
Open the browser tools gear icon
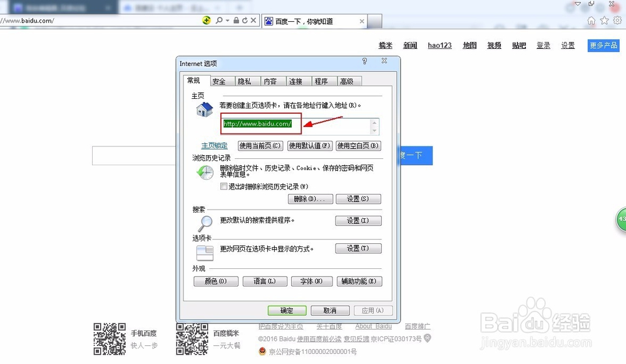point(618,21)
